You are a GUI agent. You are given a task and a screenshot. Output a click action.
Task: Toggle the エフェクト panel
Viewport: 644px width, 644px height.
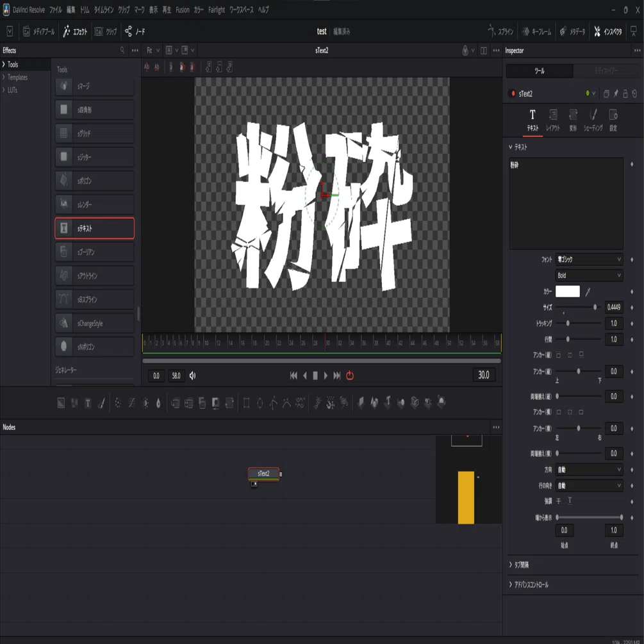(x=75, y=31)
